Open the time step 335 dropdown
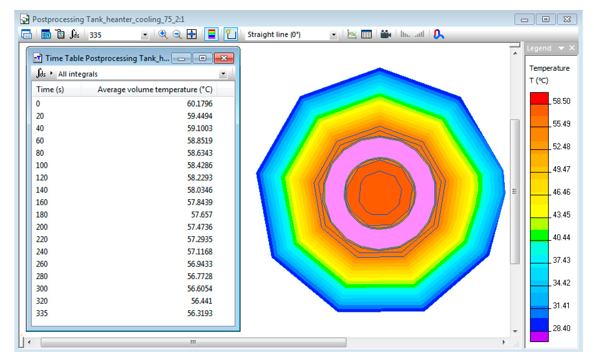 (x=145, y=35)
